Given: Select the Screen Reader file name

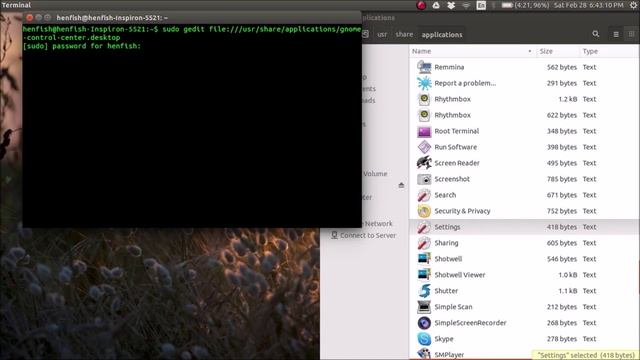Looking at the screenshot, I should coord(457,163).
